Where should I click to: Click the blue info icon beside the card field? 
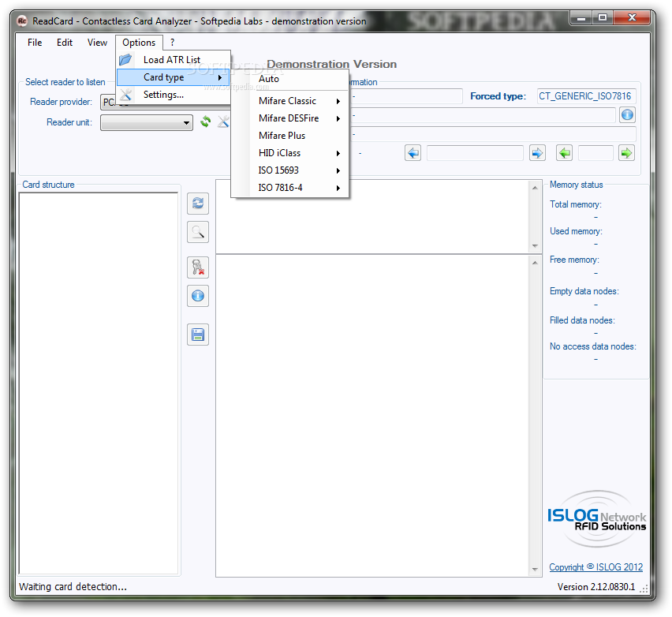click(627, 115)
